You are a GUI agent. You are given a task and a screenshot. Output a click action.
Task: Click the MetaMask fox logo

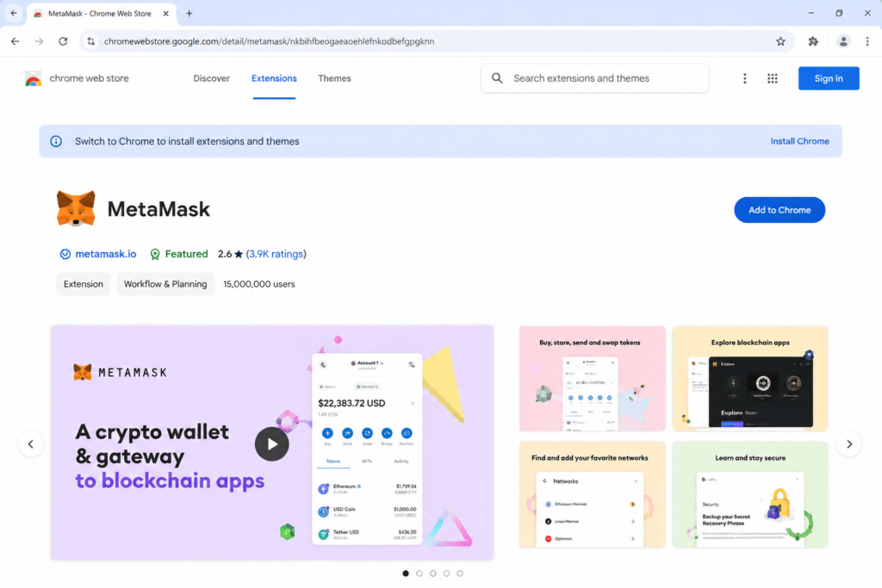[76, 208]
